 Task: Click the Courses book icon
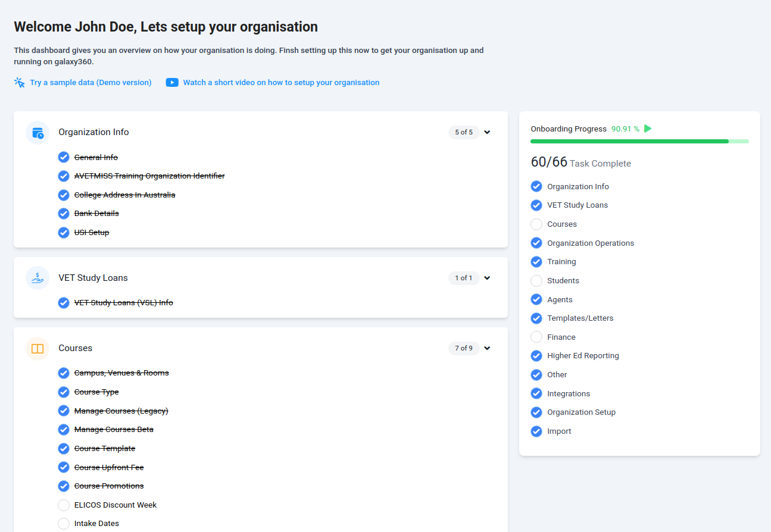[x=38, y=349]
